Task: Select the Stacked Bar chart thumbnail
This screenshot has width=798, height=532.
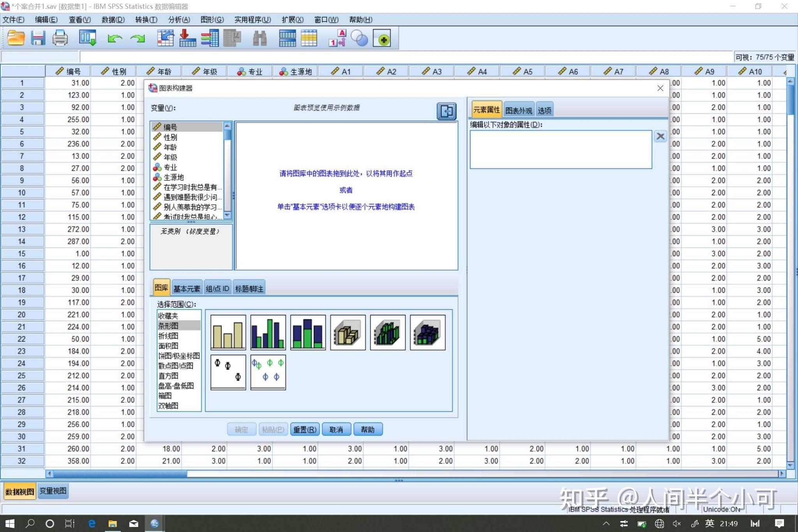Action: pyautogui.click(x=308, y=332)
